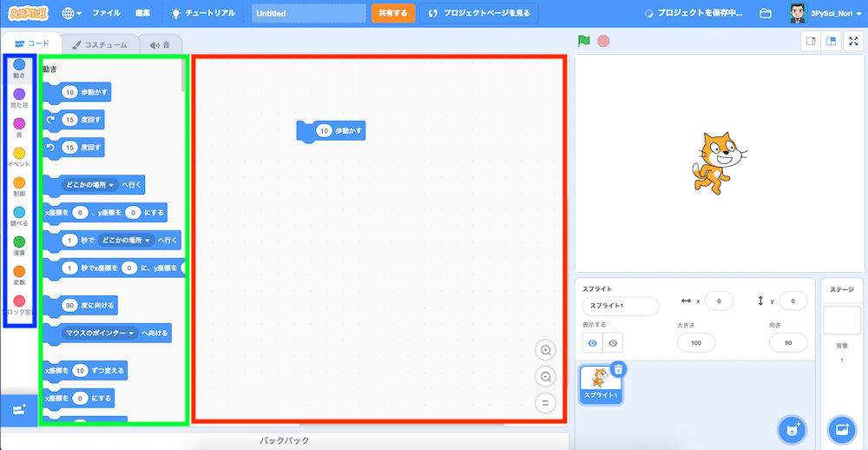Click the choose a backdrop button
This screenshot has height=450, width=868.
841,429
